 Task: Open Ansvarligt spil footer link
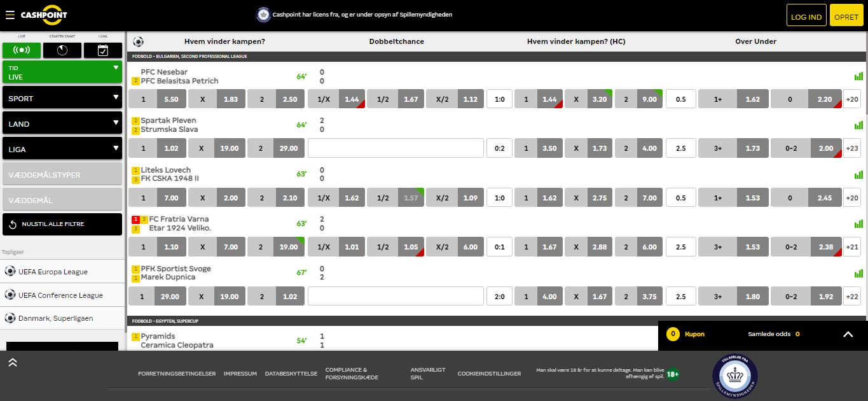point(428,374)
